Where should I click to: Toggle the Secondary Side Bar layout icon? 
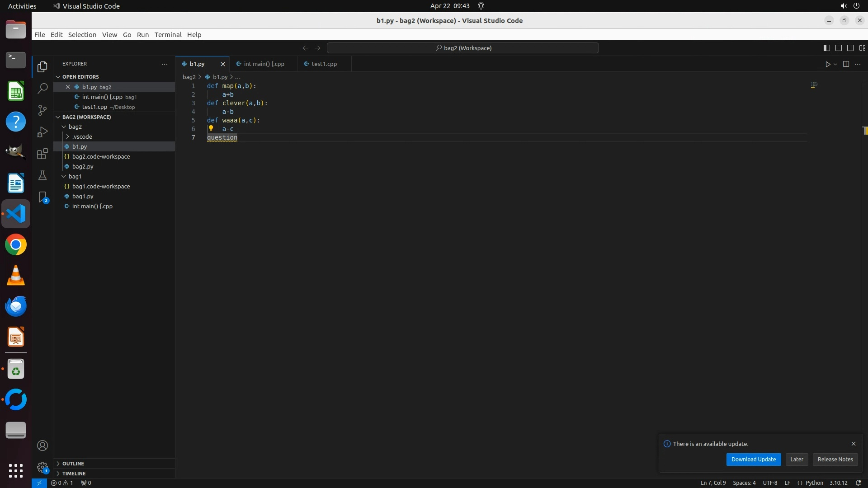point(850,48)
